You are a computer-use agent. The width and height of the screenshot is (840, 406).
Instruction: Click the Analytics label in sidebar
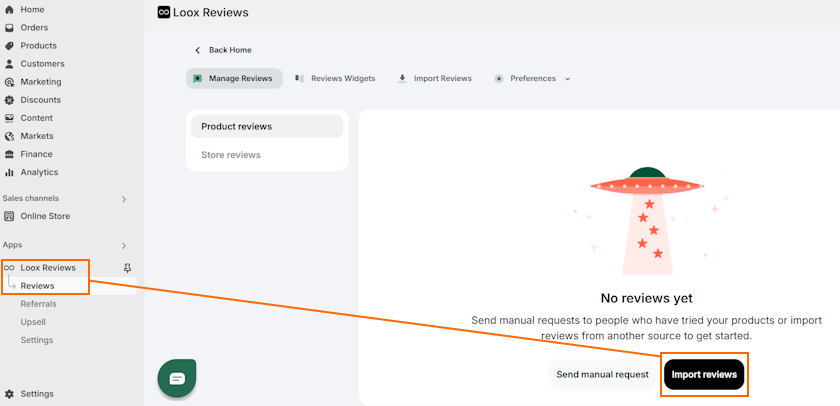point(39,172)
